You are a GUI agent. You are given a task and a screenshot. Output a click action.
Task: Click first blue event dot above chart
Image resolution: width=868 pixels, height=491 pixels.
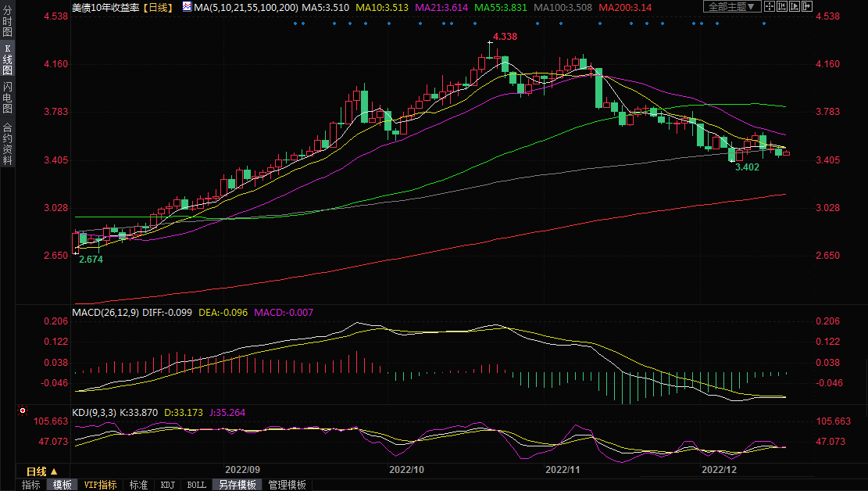tap(295, 23)
